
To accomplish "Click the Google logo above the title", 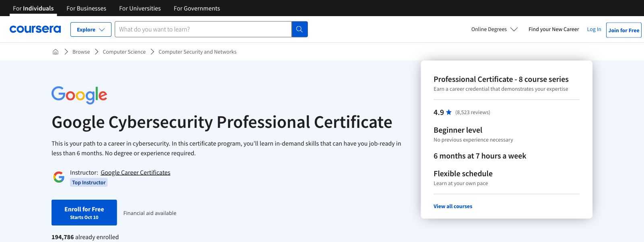I will (x=79, y=95).
